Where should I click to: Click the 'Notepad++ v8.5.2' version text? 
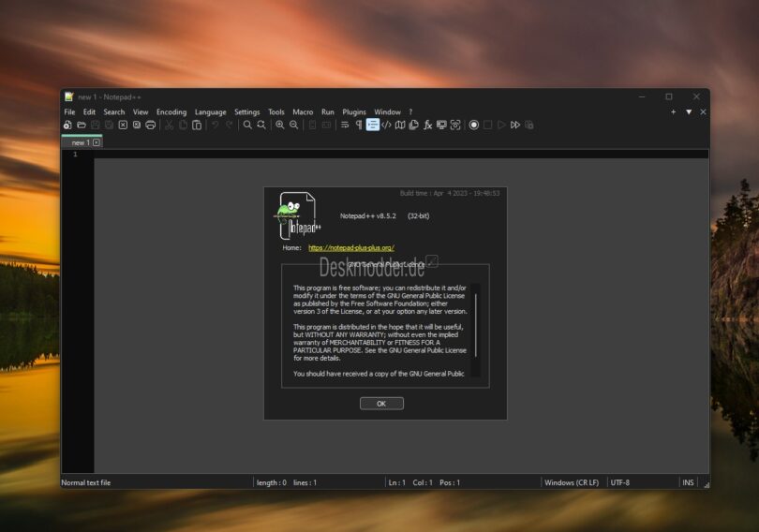point(368,215)
